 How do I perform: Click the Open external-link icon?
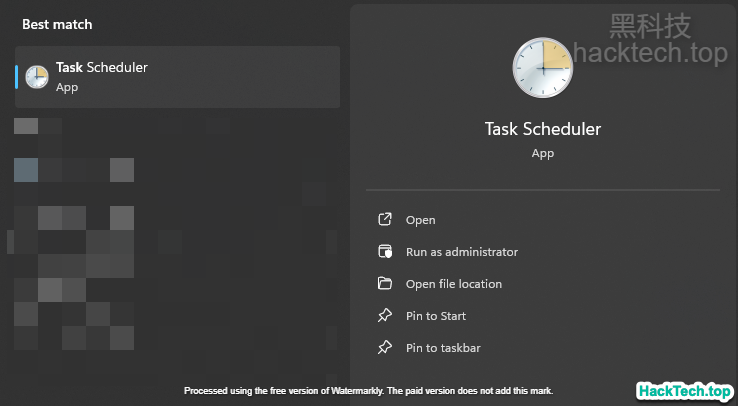(384, 220)
